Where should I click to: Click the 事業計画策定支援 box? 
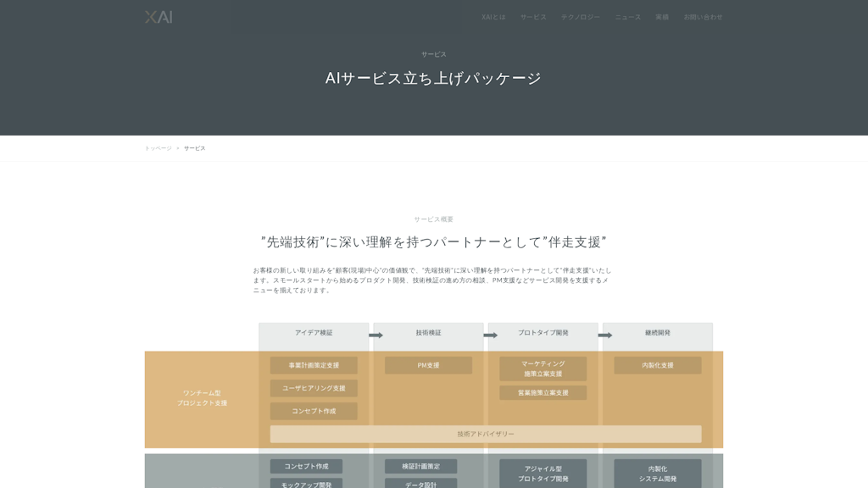click(313, 365)
